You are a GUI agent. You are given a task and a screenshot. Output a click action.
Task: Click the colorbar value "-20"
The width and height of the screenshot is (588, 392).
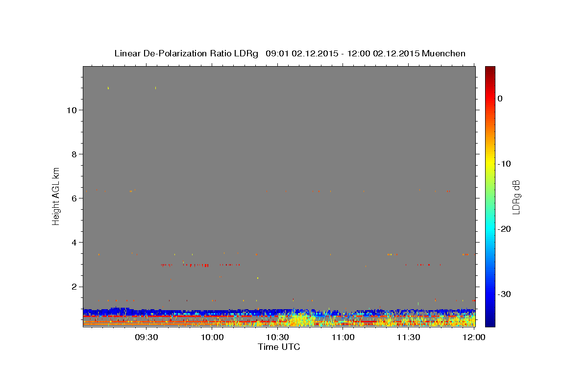coord(504,229)
